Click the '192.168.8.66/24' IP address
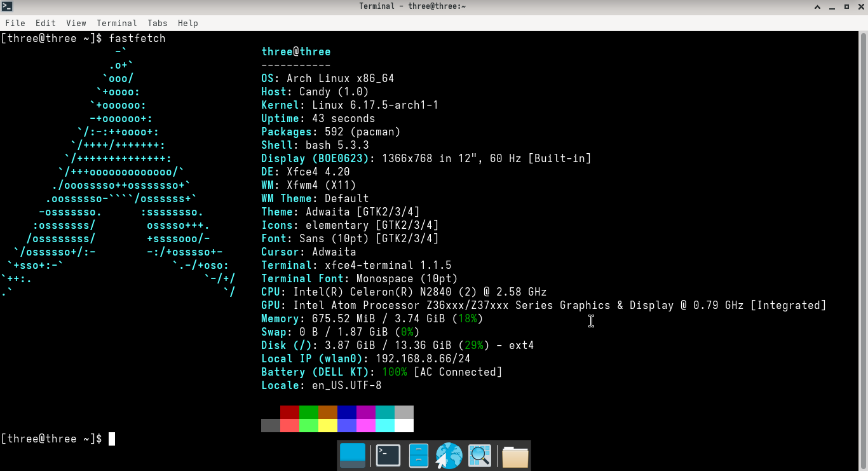868x471 pixels. pyautogui.click(x=423, y=358)
